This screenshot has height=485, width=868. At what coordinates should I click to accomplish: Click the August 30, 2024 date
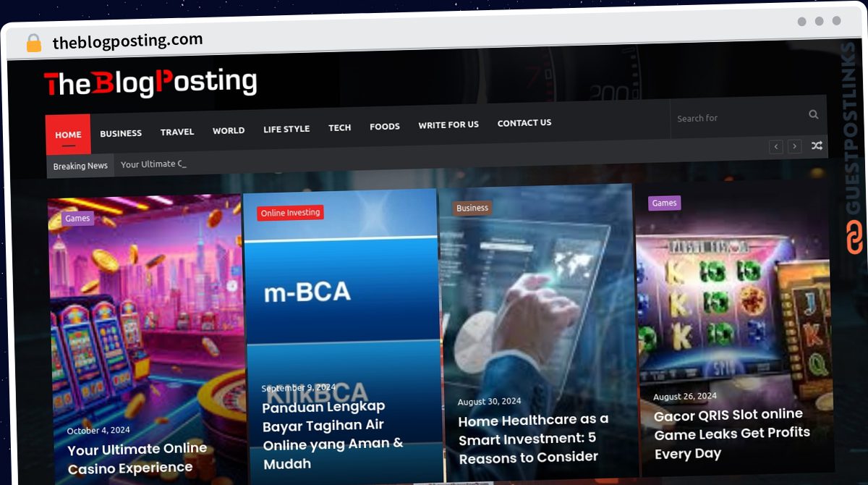click(x=489, y=402)
